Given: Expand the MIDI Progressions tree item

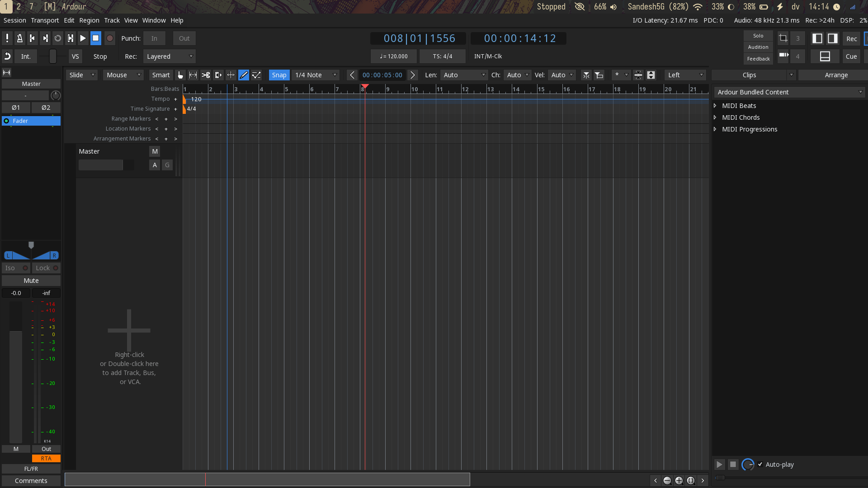Looking at the screenshot, I should [x=715, y=129].
